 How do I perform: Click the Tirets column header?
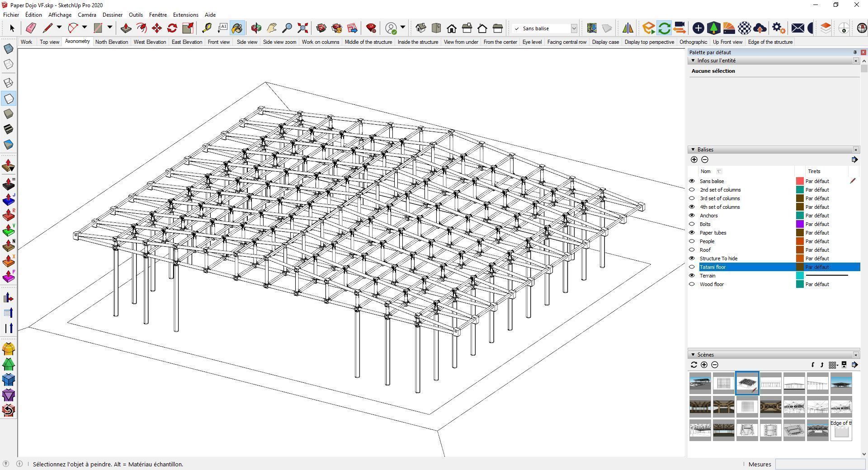814,171
